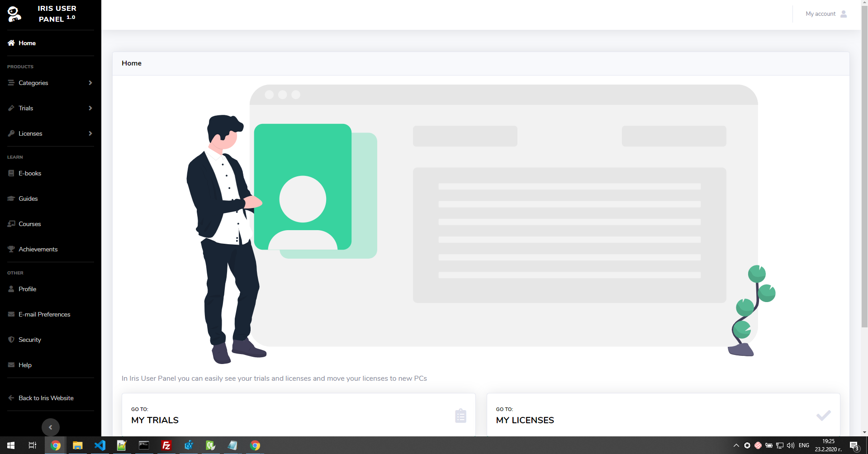The image size is (868, 454).
Task: Open the command prompt taskbar icon
Action: (144, 445)
